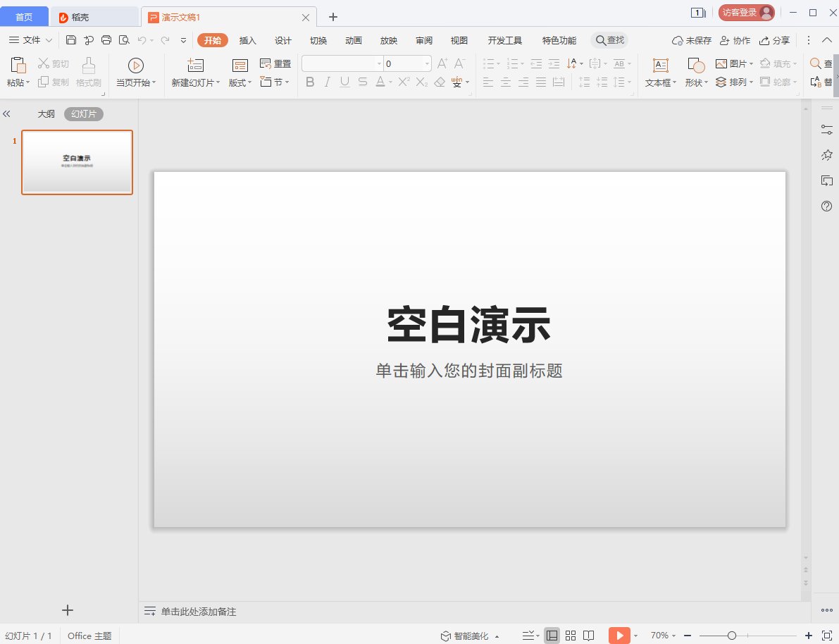
Task: Switch to slide sorter view icon
Action: tap(571, 635)
